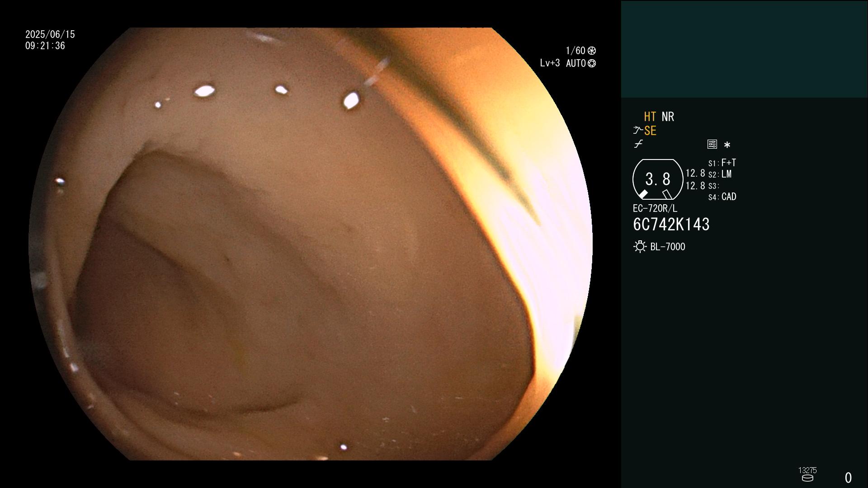868x488 pixels.
Task: Click the light source lamp icon
Action: 640,247
